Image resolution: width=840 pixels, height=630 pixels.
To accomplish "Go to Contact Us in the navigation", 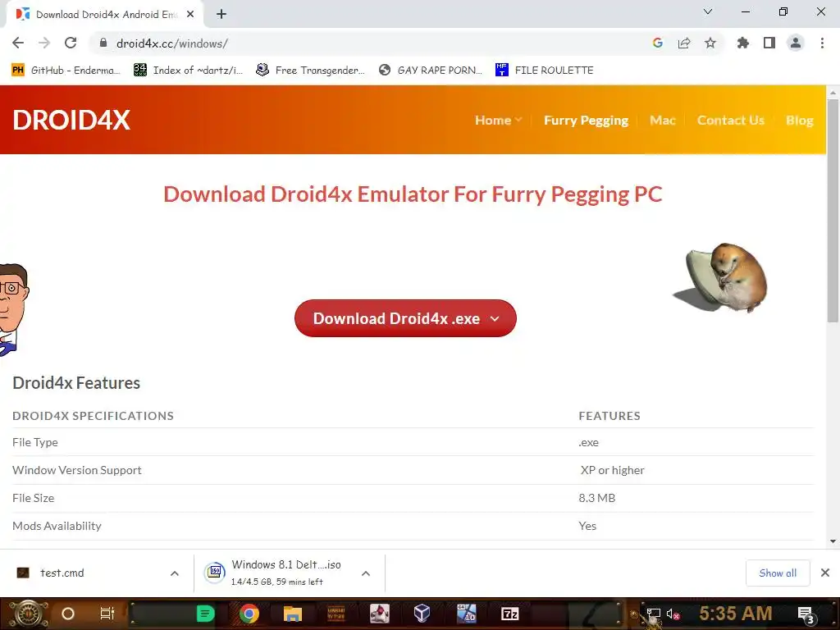I will [x=731, y=120].
